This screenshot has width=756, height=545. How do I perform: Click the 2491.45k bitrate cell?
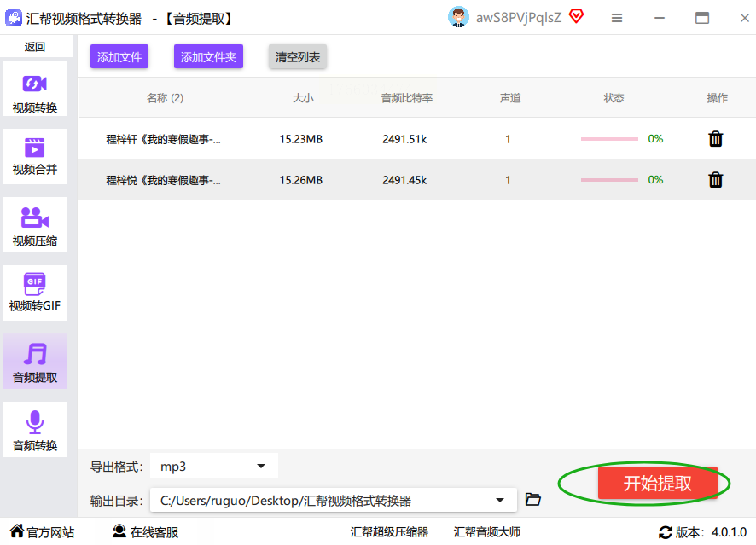pyautogui.click(x=404, y=180)
